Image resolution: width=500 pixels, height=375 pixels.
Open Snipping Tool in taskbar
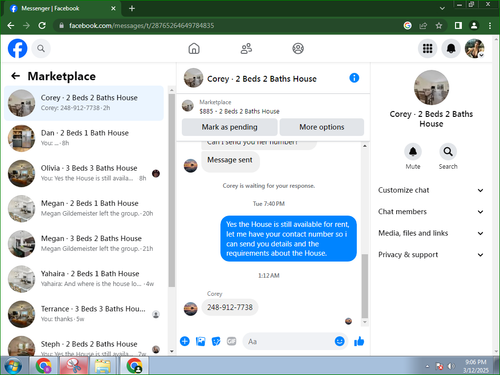(74, 366)
